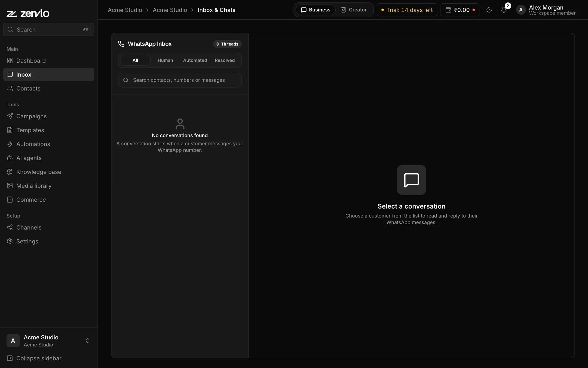
Task: Switch to the Automated tab
Action: pyautogui.click(x=195, y=60)
